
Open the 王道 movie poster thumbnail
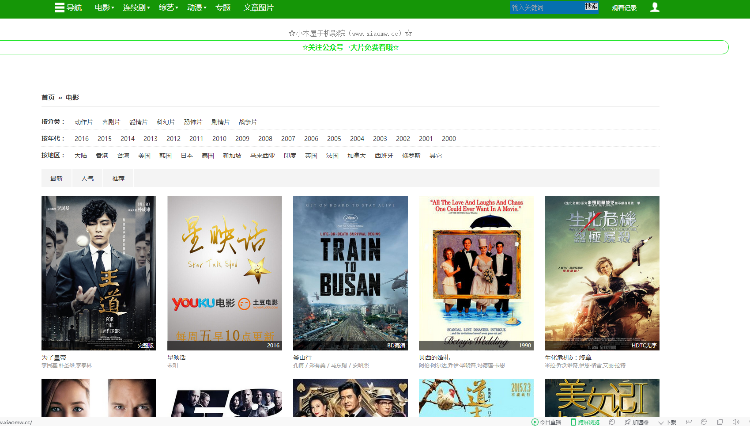[x=98, y=272]
